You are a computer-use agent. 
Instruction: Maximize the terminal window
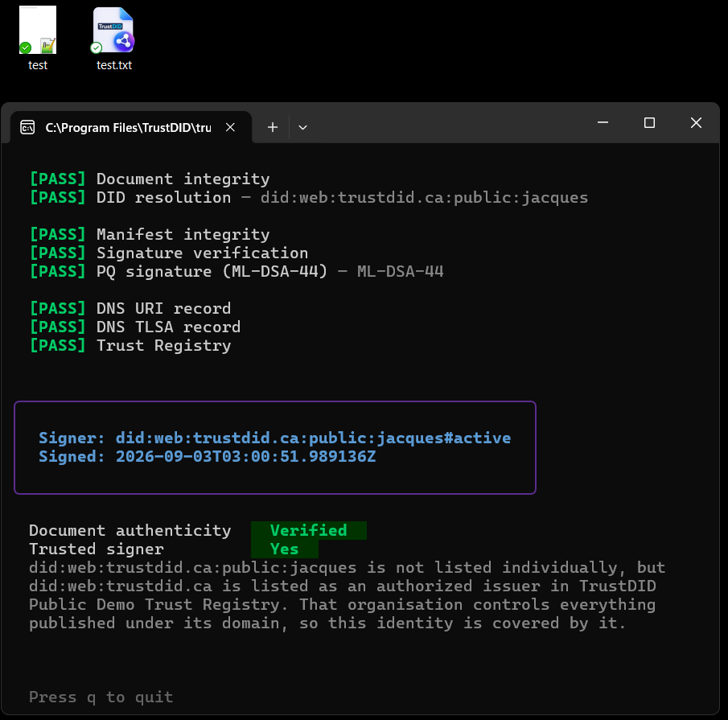tap(649, 122)
